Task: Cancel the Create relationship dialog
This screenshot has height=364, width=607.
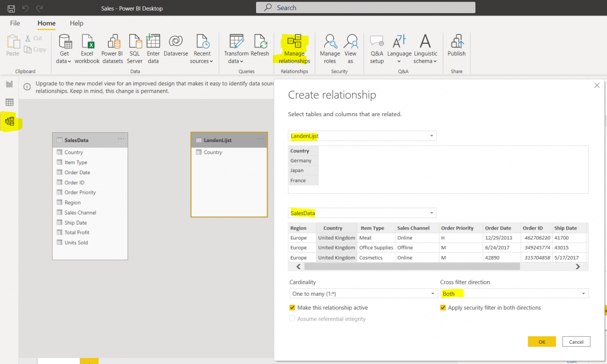Action: tap(576, 341)
